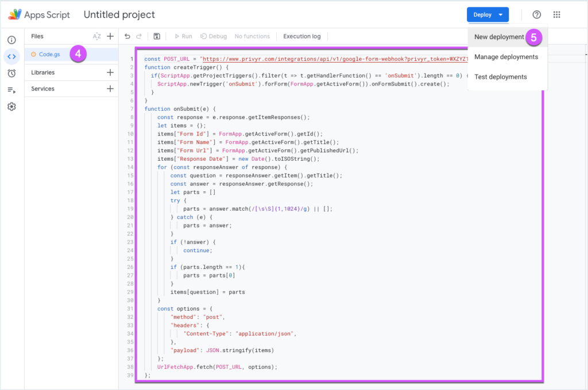This screenshot has height=390, width=588.
Task: Click line number 14 in gutter
Action: [x=130, y=167]
